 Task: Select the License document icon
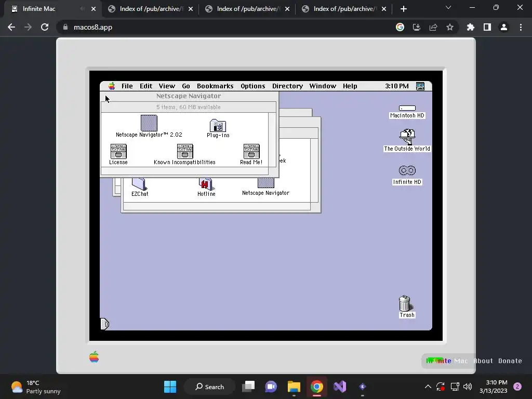[118, 151]
